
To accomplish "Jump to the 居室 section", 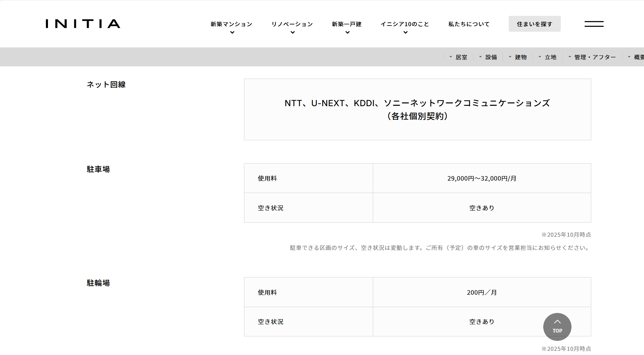I will (x=461, y=57).
